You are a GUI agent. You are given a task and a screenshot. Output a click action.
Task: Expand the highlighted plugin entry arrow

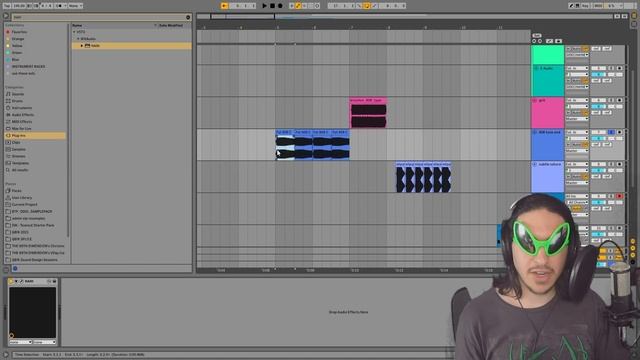(x=82, y=46)
